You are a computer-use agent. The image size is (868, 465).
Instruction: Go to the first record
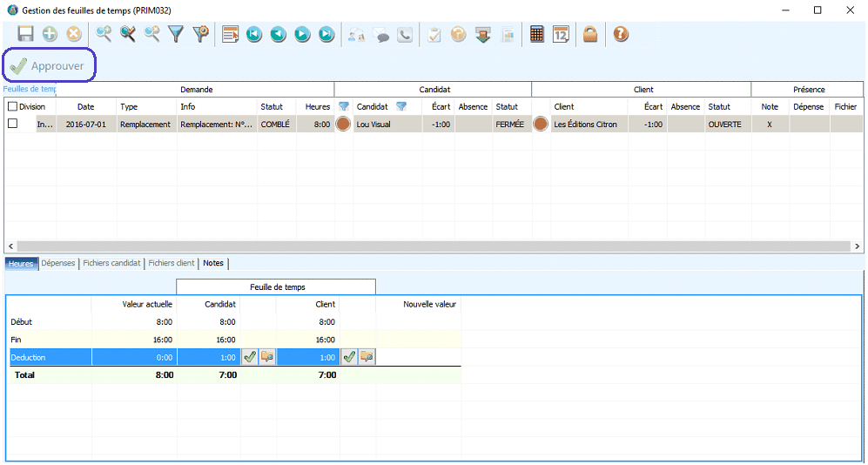point(253,35)
